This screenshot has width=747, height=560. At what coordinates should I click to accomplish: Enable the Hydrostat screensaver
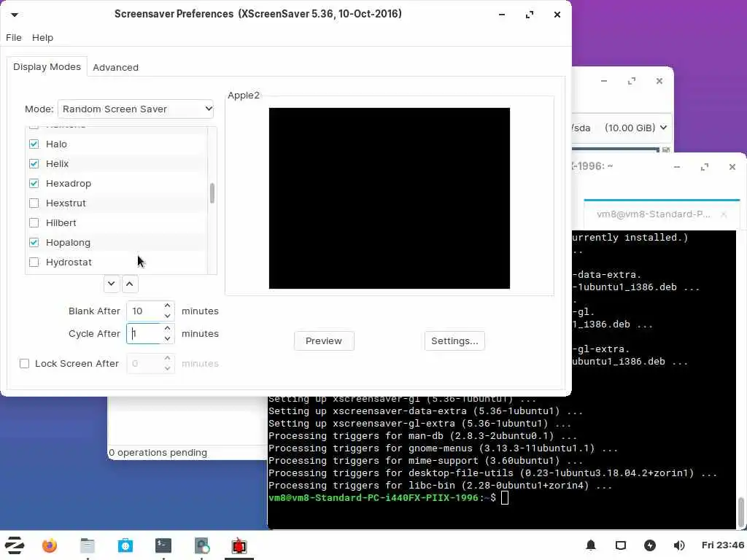coord(34,262)
